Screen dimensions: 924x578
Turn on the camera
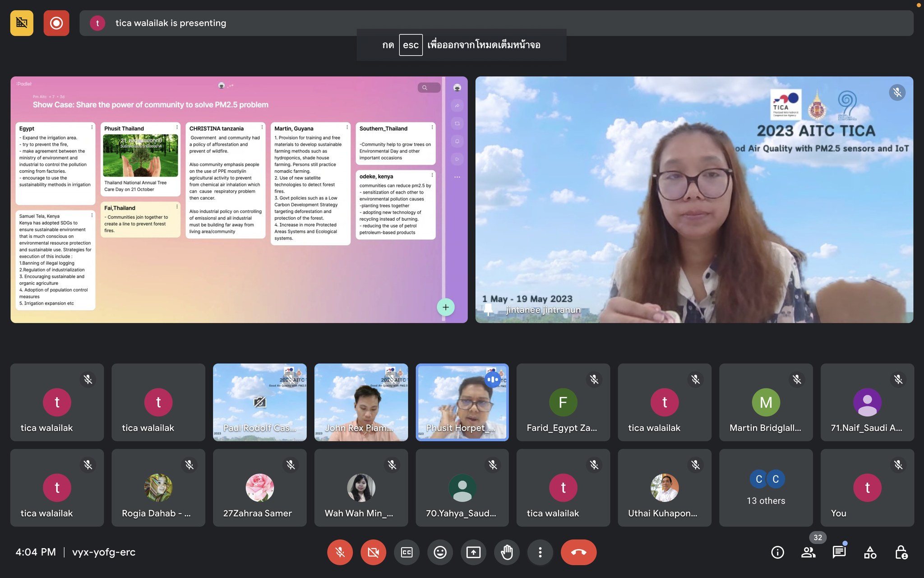tap(373, 552)
